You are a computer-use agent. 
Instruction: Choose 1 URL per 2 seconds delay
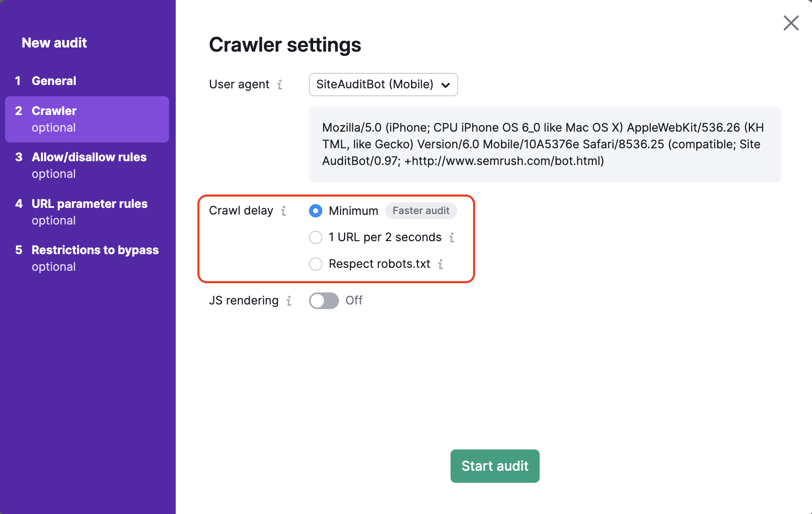point(316,237)
